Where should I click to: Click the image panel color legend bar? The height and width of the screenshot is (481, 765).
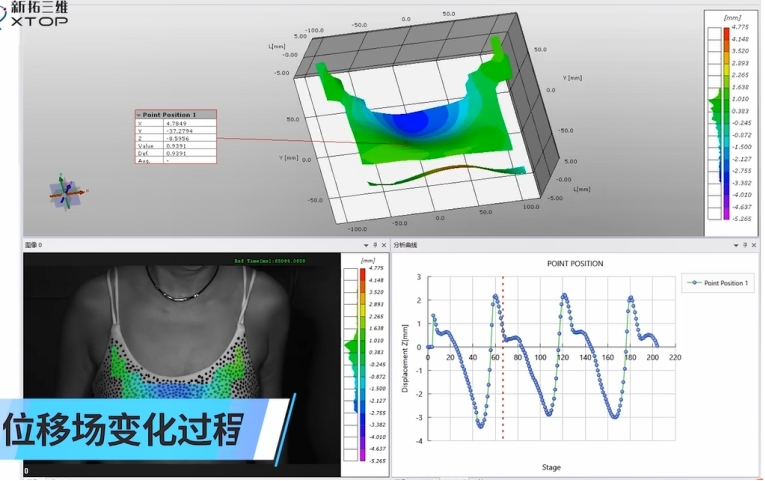point(351,362)
